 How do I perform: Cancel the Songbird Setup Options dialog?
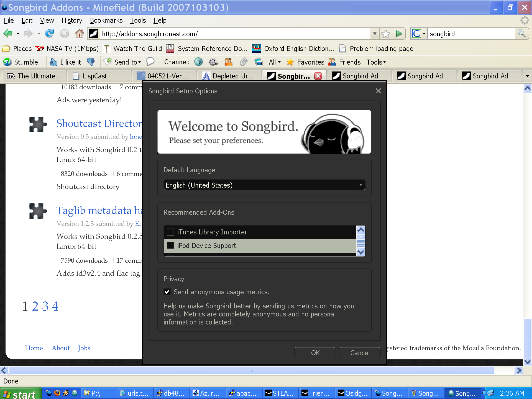360,353
